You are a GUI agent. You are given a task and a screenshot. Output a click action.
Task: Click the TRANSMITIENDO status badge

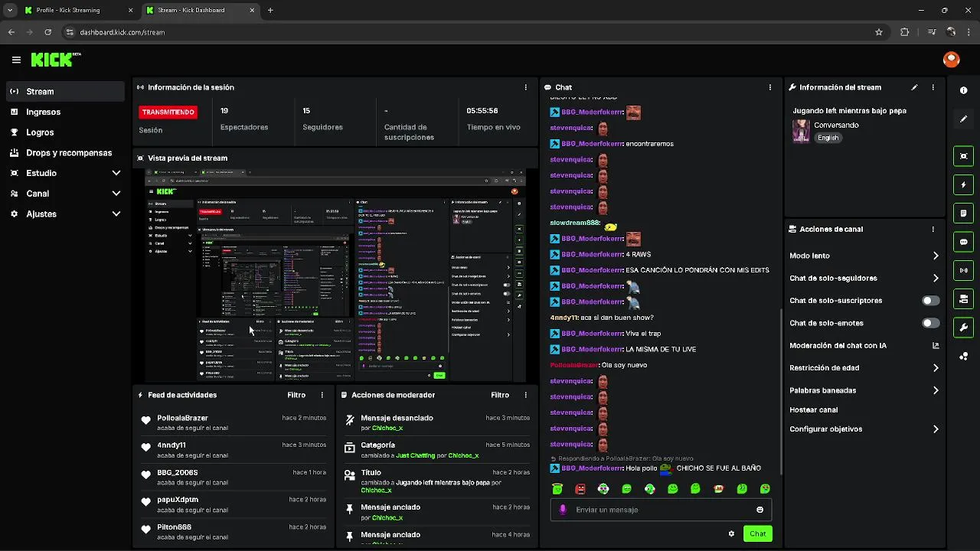tap(168, 112)
